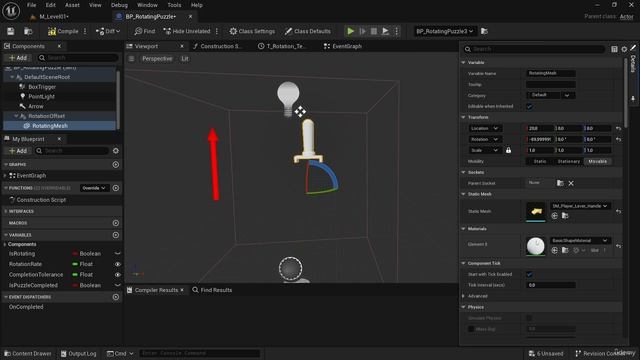Select the RotatingMesh component
Image resolution: width=640 pixels, height=360 pixels.
pyautogui.click(x=50, y=126)
